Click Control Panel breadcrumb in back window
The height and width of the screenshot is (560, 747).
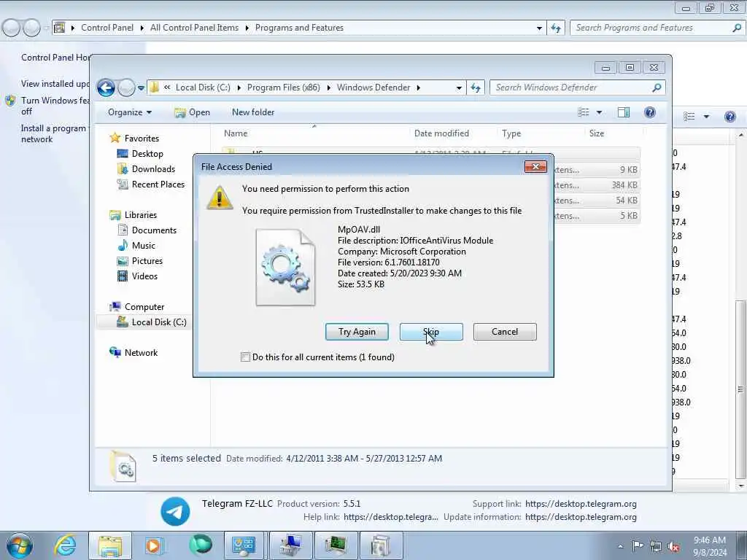click(x=107, y=28)
